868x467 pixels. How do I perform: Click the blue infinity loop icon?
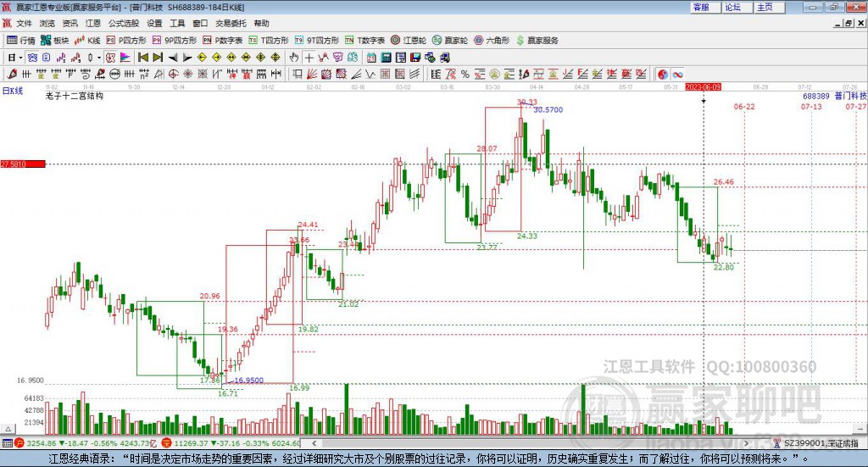click(677, 74)
